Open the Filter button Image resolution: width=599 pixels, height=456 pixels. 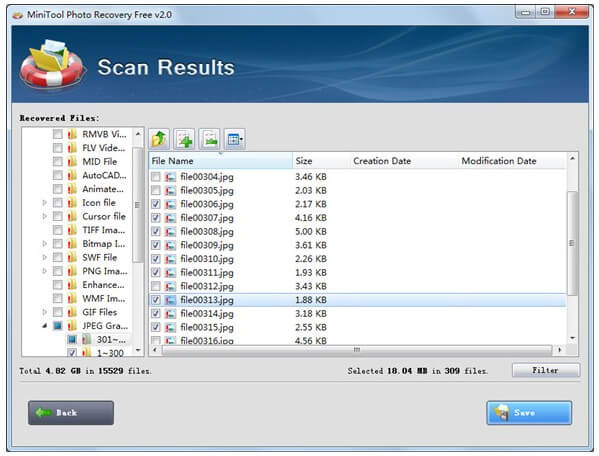pyautogui.click(x=546, y=370)
